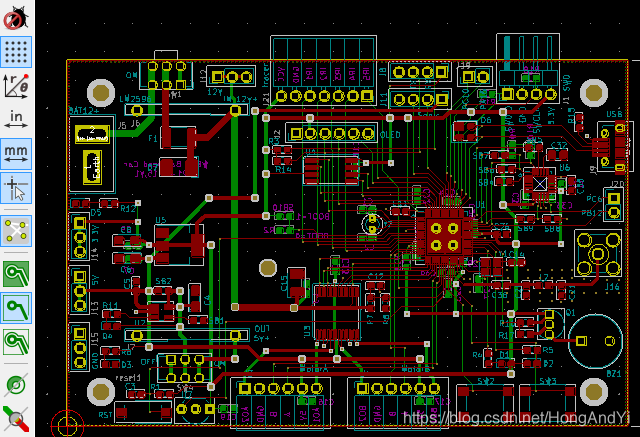This screenshot has width=640, height=437.
Task: Set units to millimeters
Action: [x=16, y=154]
